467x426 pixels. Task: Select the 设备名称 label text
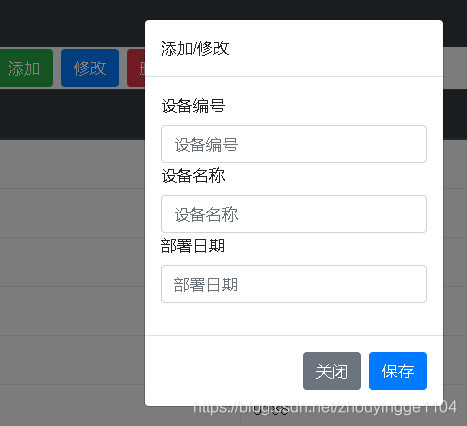point(193,176)
